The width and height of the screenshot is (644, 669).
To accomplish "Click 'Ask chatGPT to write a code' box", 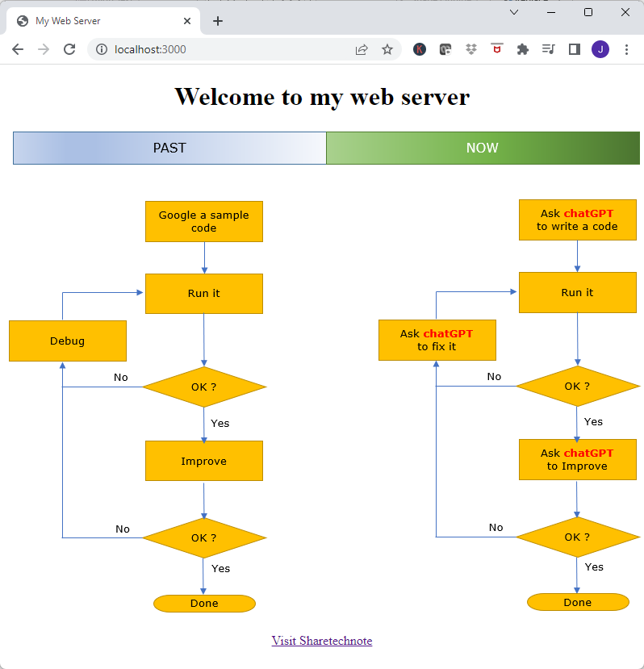I will click(x=578, y=220).
